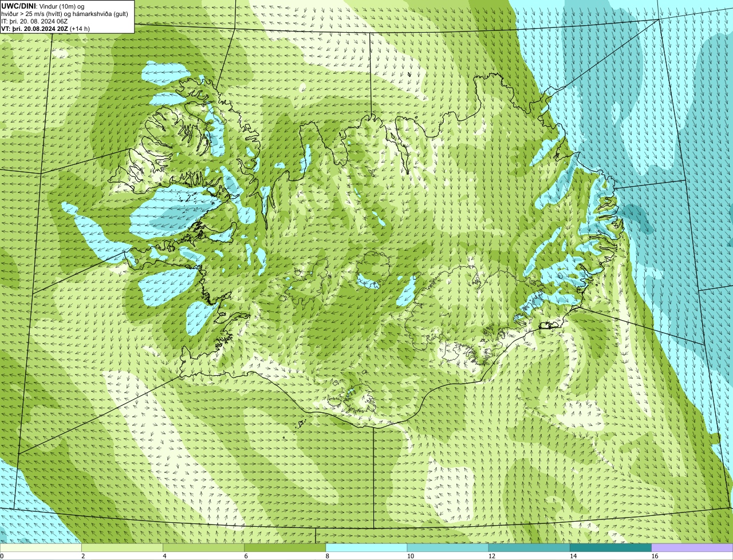Click the legend scale label '4'
This screenshot has height=560, width=733.
pyautogui.click(x=164, y=556)
